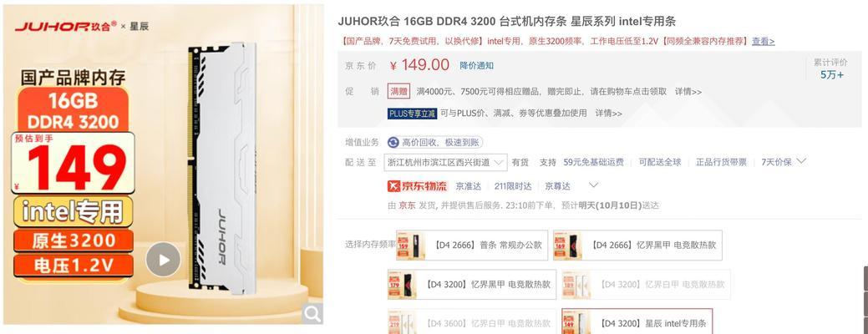Click 降价通知 price drop alert
The image size is (868, 334).
pyautogui.click(x=477, y=66)
